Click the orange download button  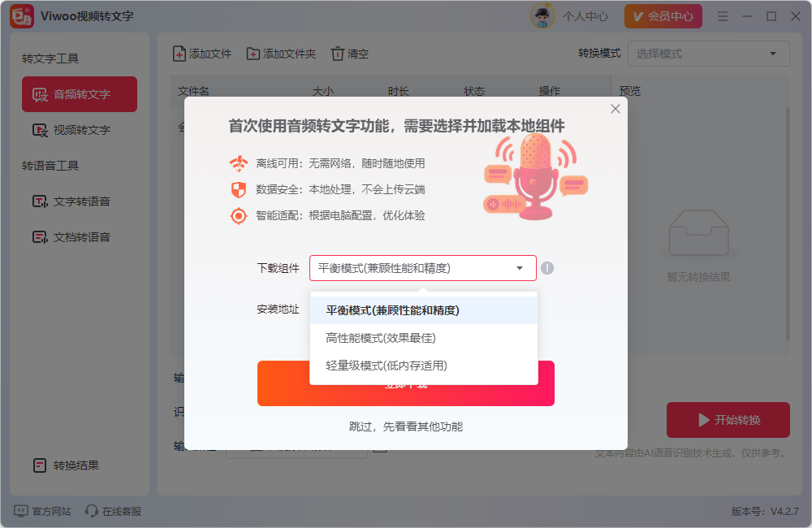(x=405, y=396)
